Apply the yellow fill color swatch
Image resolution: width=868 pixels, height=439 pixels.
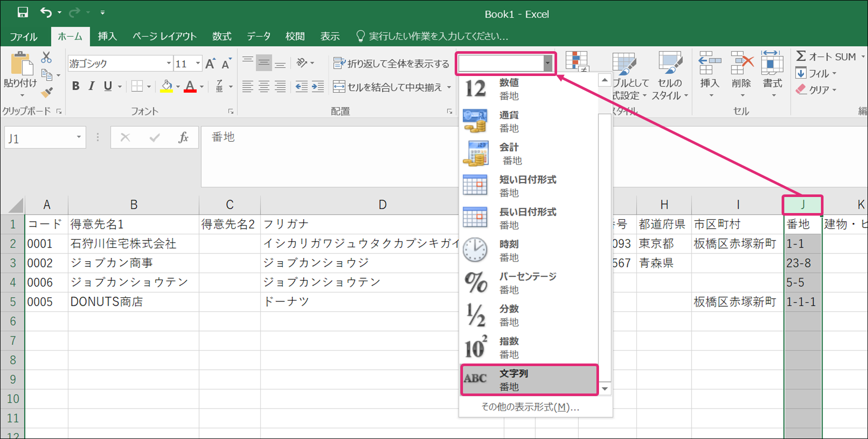coord(166,86)
